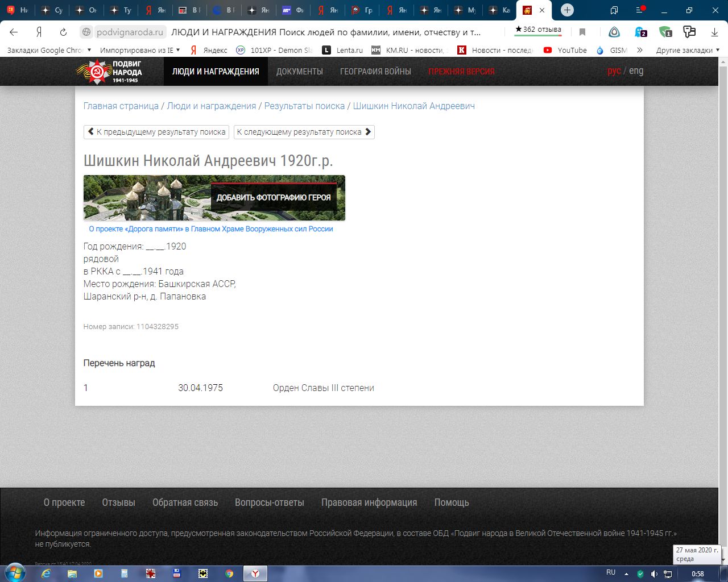Go back with the browser back arrow
The height and width of the screenshot is (582, 728).
[x=14, y=32]
